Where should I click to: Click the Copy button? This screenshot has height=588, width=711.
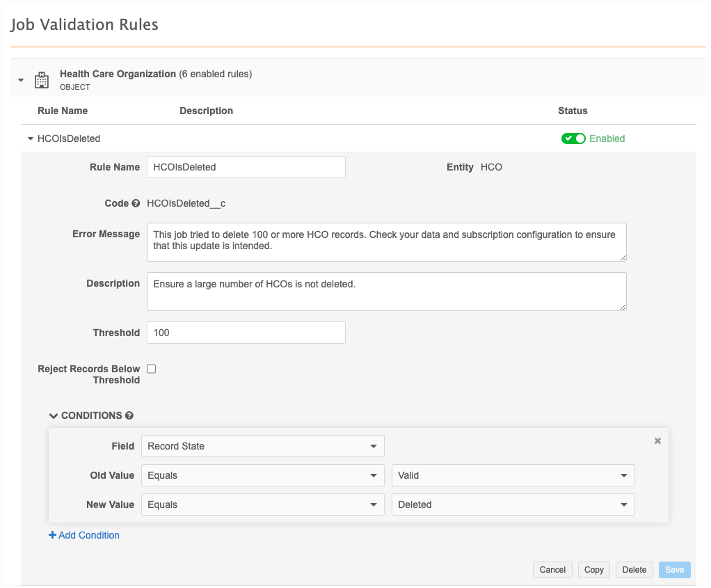click(x=593, y=569)
